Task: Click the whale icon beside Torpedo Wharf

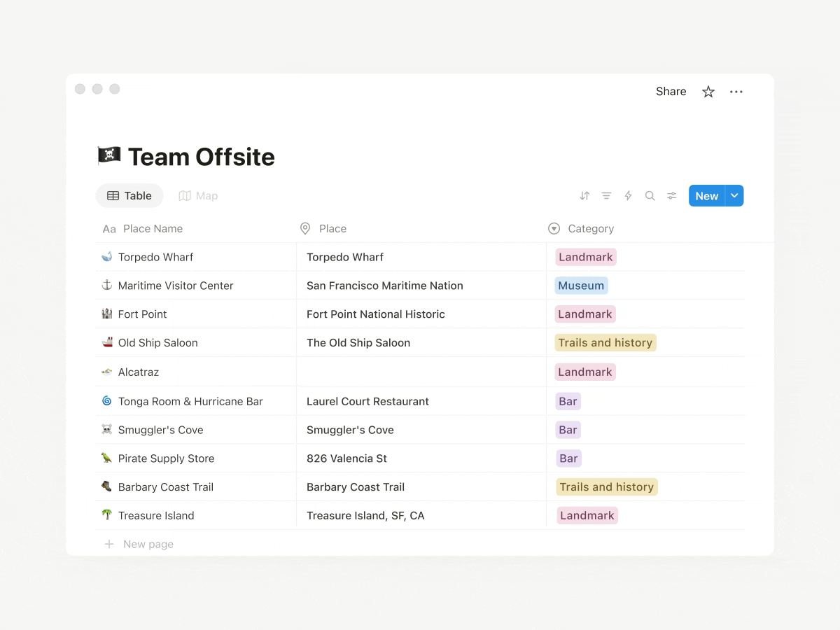Action: (x=107, y=257)
